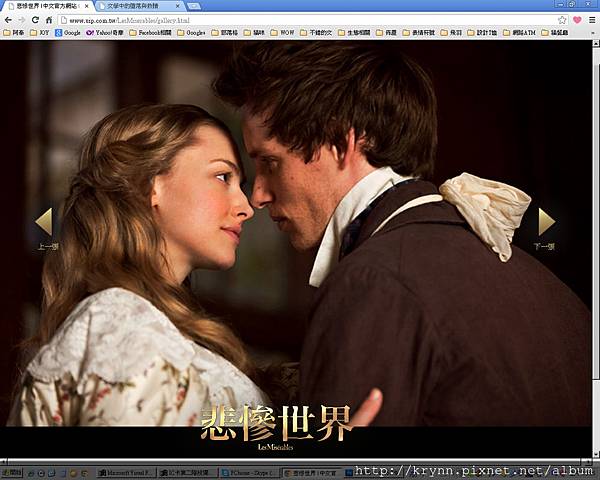Open the WOW bookmark folder
The height and width of the screenshot is (480, 600).
click(x=282, y=33)
